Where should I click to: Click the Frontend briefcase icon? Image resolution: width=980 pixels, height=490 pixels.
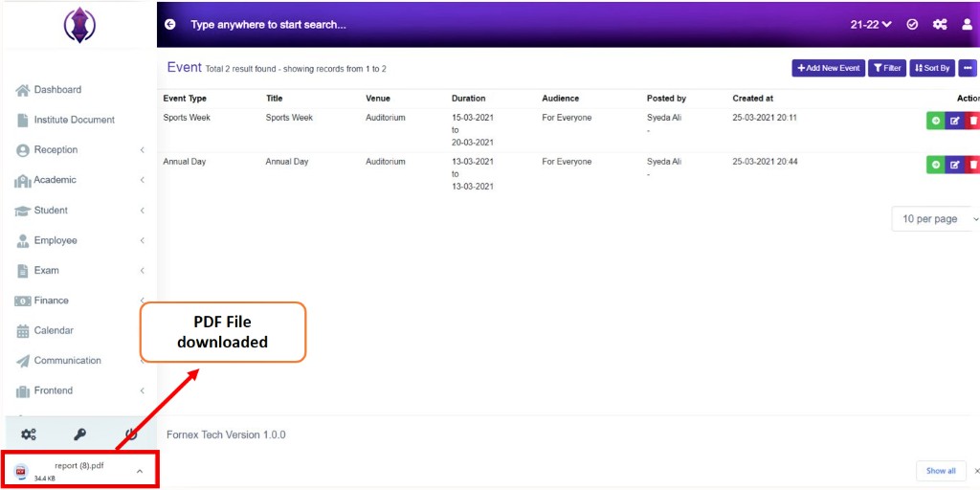(23, 391)
